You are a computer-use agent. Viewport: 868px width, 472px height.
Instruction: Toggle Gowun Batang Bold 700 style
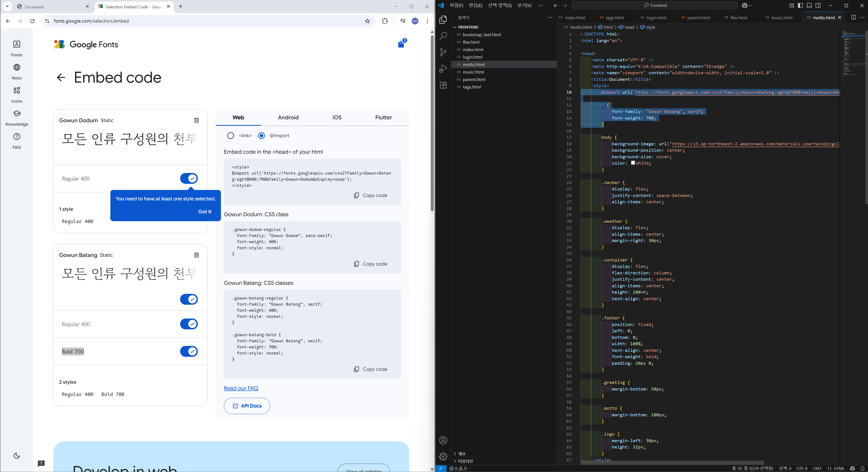pyautogui.click(x=189, y=351)
